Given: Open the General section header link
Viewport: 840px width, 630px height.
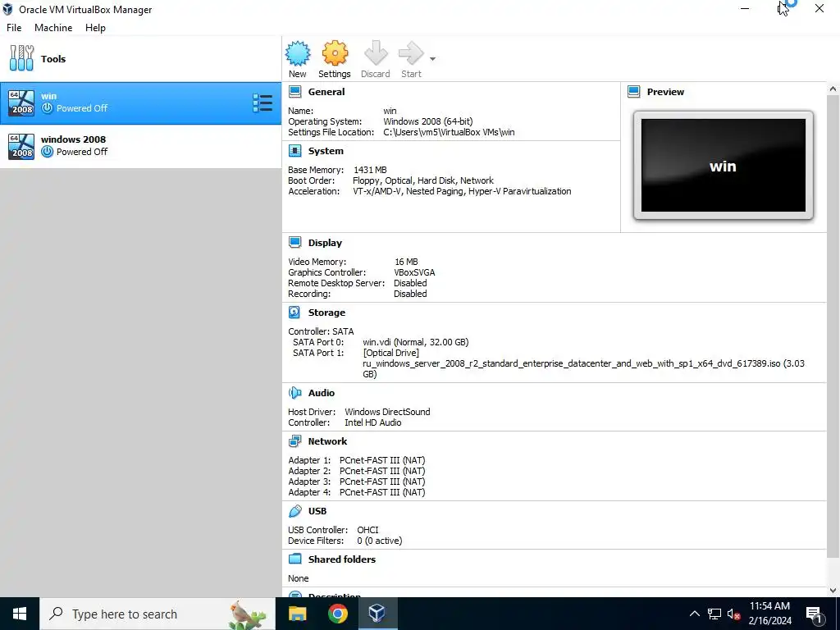Looking at the screenshot, I should coord(326,92).
